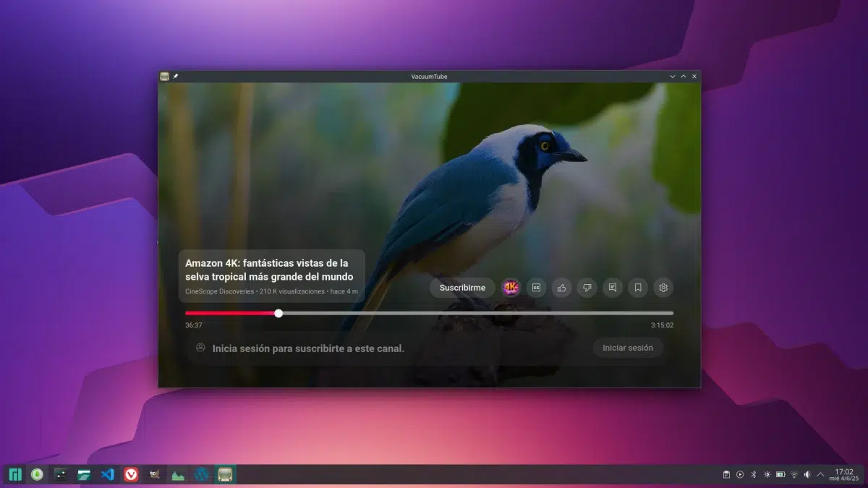This screenshot has width=868, height=488.
Task: Open the green download app in the taskbar
Action: click(37, 474)
